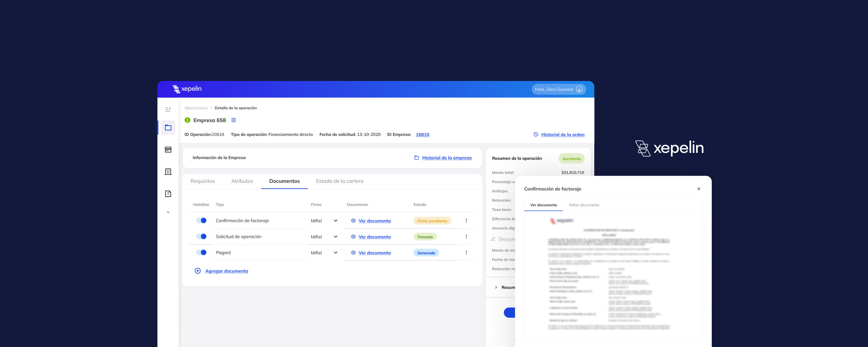
Task: Close the Confirmación de factoraje dialog
Action: tap(699, 189)
